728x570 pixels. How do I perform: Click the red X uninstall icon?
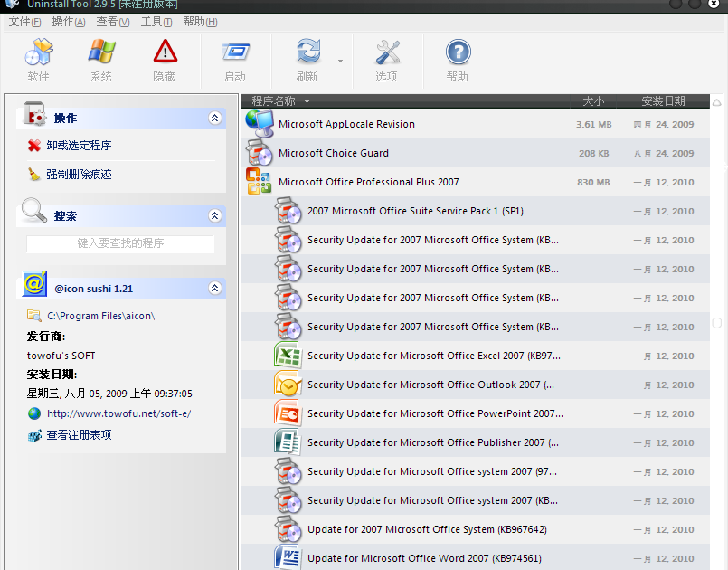pos(33,146)
